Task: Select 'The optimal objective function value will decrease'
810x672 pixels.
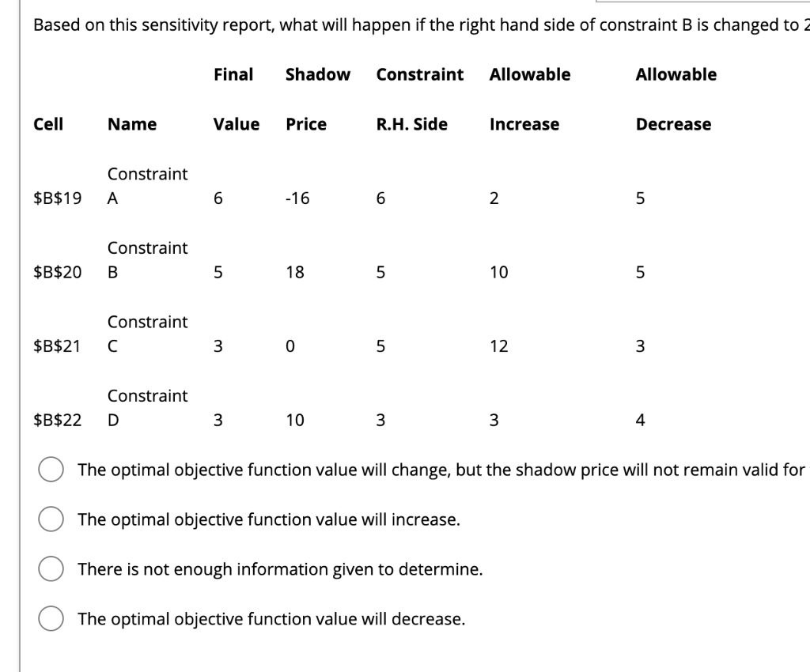Action: point(51,618)
